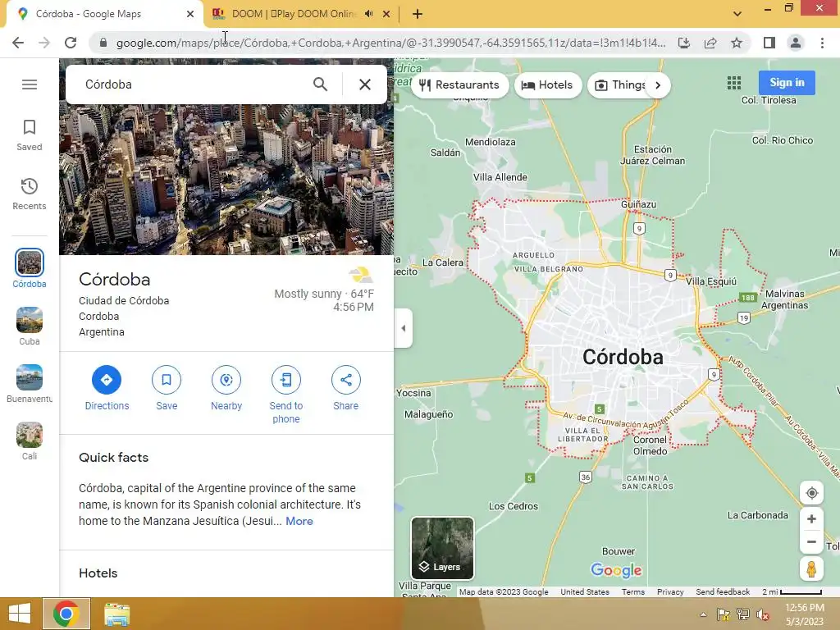Go back to the previous page

click(18, 43)
